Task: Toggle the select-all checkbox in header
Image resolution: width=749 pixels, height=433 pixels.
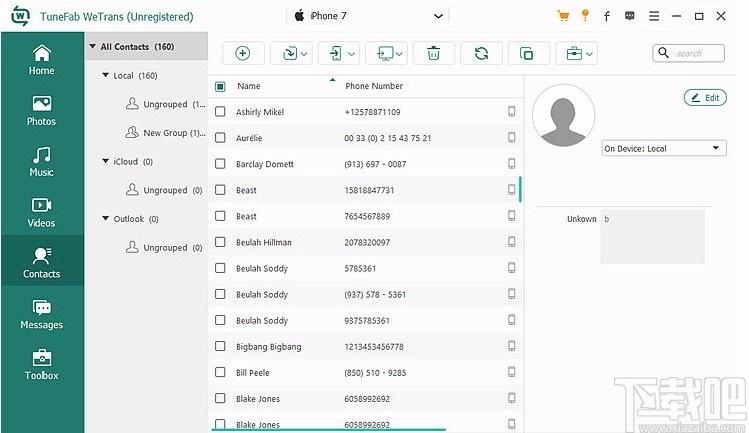Action: click(x=220, y=87)
